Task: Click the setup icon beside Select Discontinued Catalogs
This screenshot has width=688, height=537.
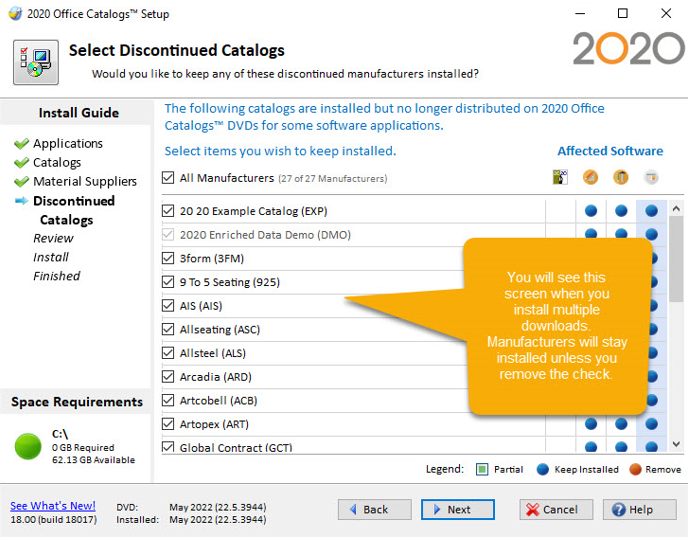Action: [36, 62]
